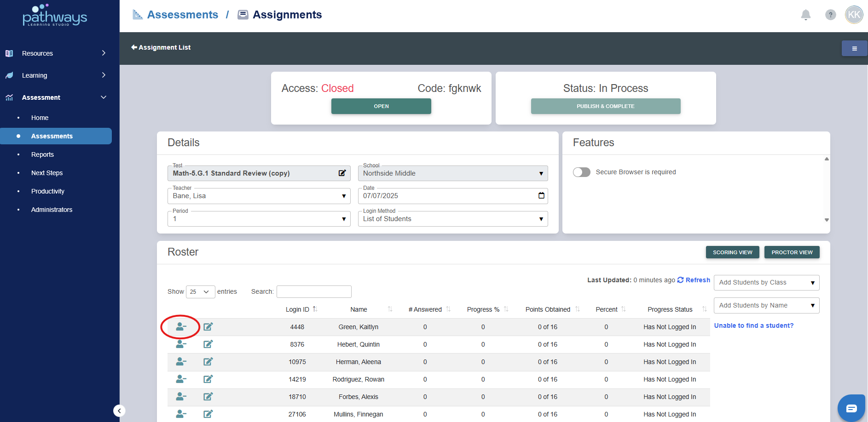Open the notifications bell
The height and width of the screenshot is (422, 868).
coord(805,15)
